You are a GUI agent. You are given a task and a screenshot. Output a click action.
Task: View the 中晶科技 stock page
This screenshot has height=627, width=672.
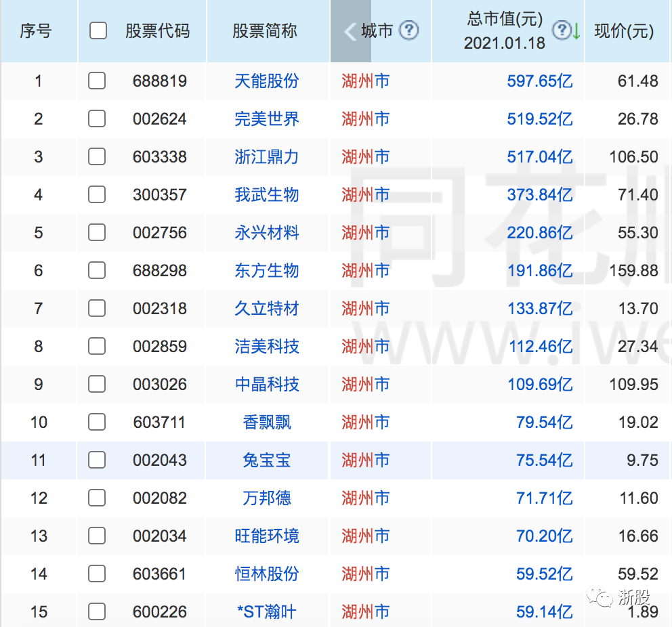[x=267, y=384]
